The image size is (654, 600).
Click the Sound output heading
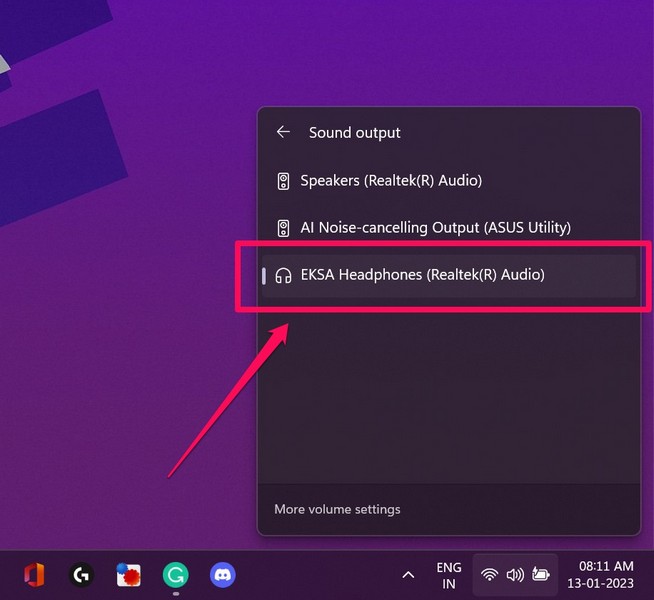354,132
